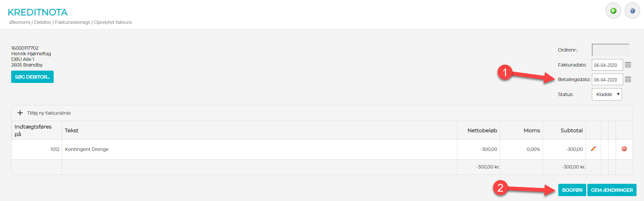Delete the Kontingent Drenge invoice line
The height and width of the screenshot is (201, 644).
coord(624,149)
